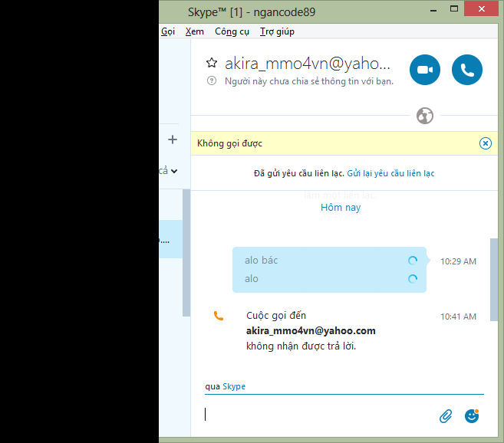Open the Gọi menu
The image size is (504, 443).
(168, 31)
